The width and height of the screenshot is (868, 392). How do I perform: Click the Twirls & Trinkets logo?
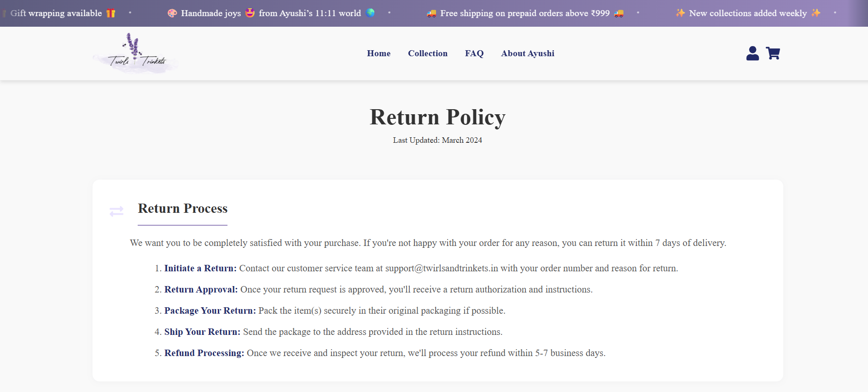pyautogui.click(x=136, y=53)
